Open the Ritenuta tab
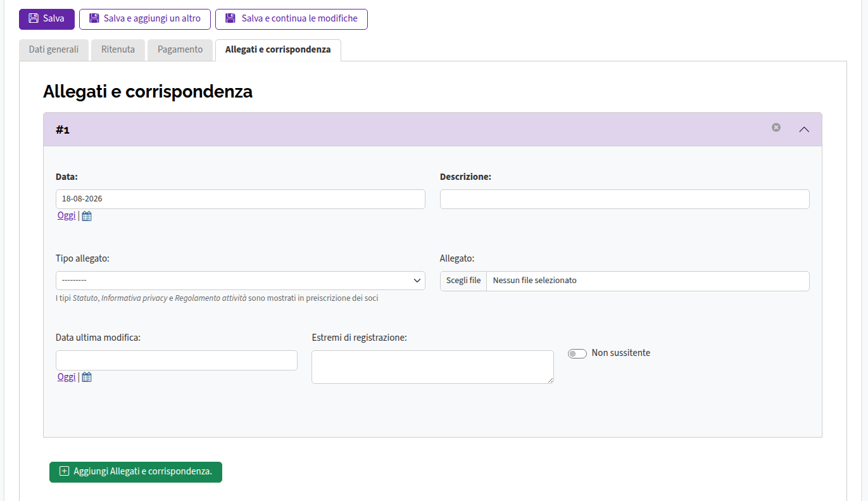868x501 pixels. pos(118,50)
